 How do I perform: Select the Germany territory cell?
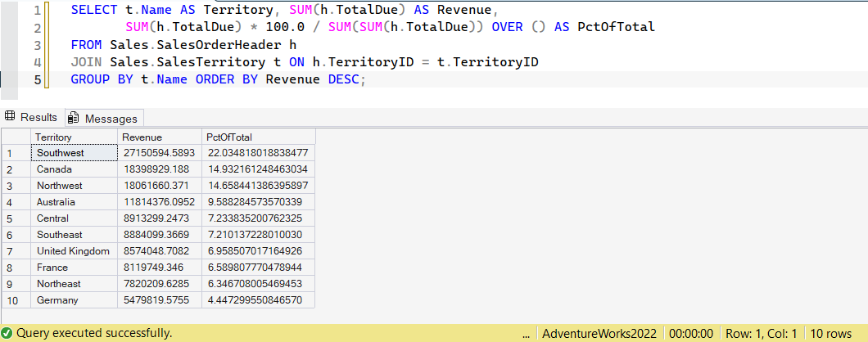75,300
